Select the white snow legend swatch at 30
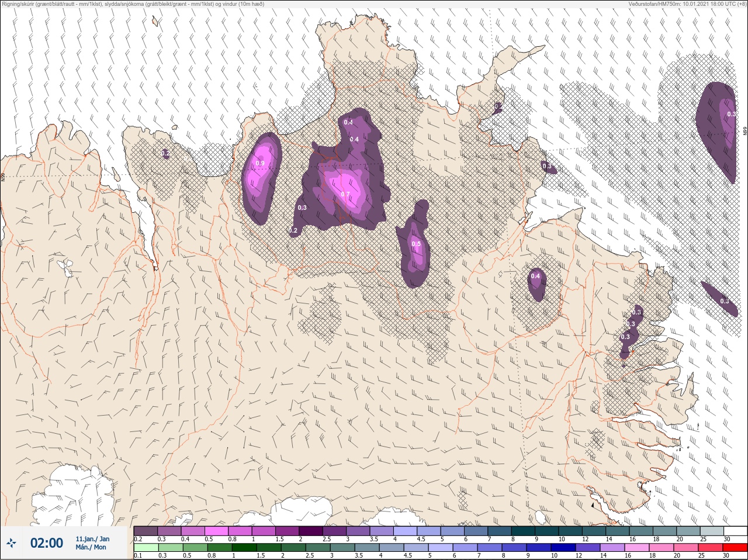 (736, 531)
